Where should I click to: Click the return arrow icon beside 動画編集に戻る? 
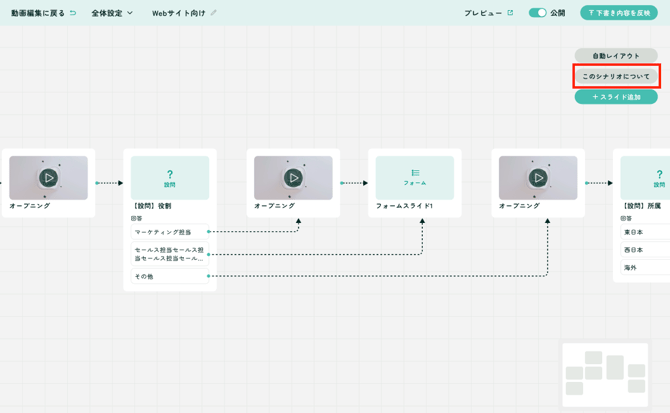point(73,13)
